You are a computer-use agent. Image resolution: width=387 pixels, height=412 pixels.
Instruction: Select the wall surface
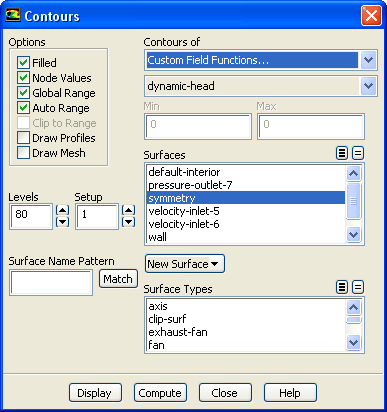click(246, 237)
